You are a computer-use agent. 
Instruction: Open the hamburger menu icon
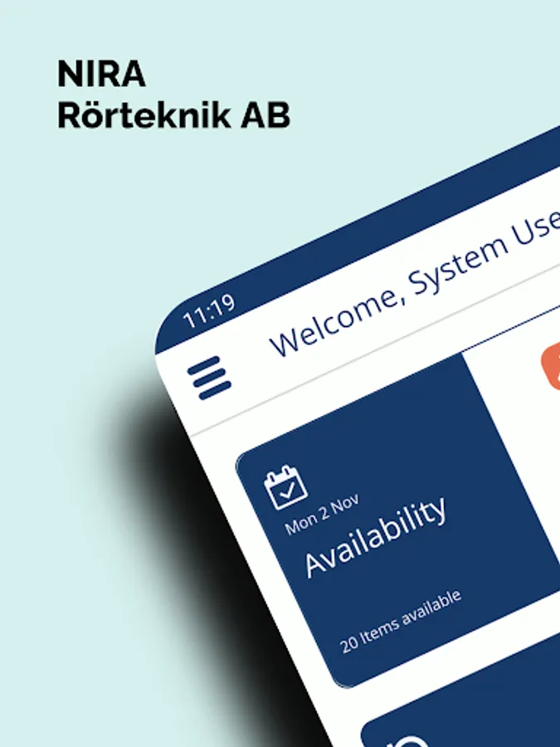click(210, 378)
